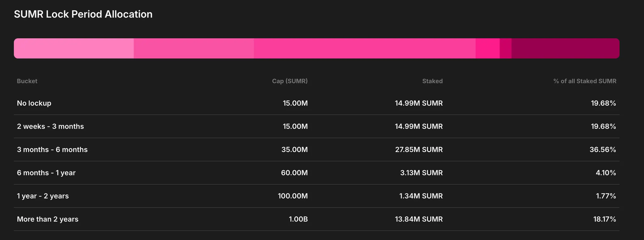Click the % of all Staked SUMR header

pos(584,81)
